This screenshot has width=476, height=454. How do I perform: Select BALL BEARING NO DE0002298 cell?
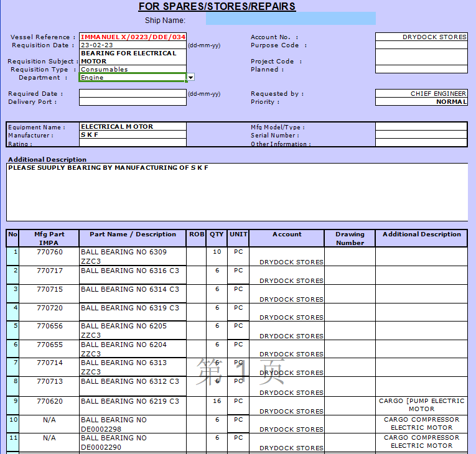pos(133,424)
